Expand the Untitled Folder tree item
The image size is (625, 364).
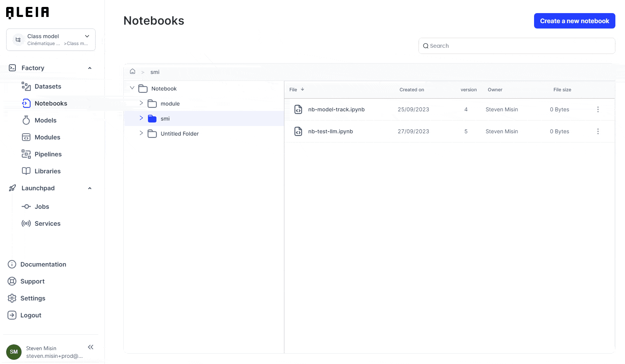click(x=141, y=133)
